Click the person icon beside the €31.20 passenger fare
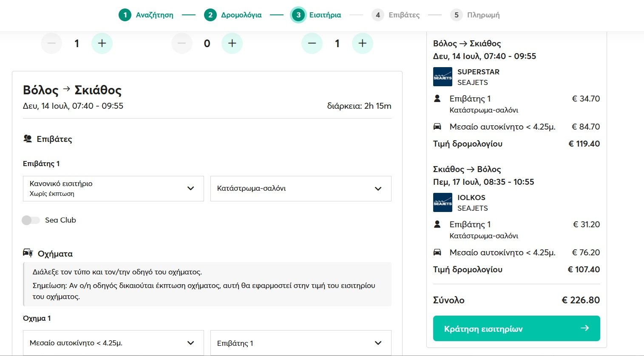This screenshot has width=644, height=356. (437, 224)
